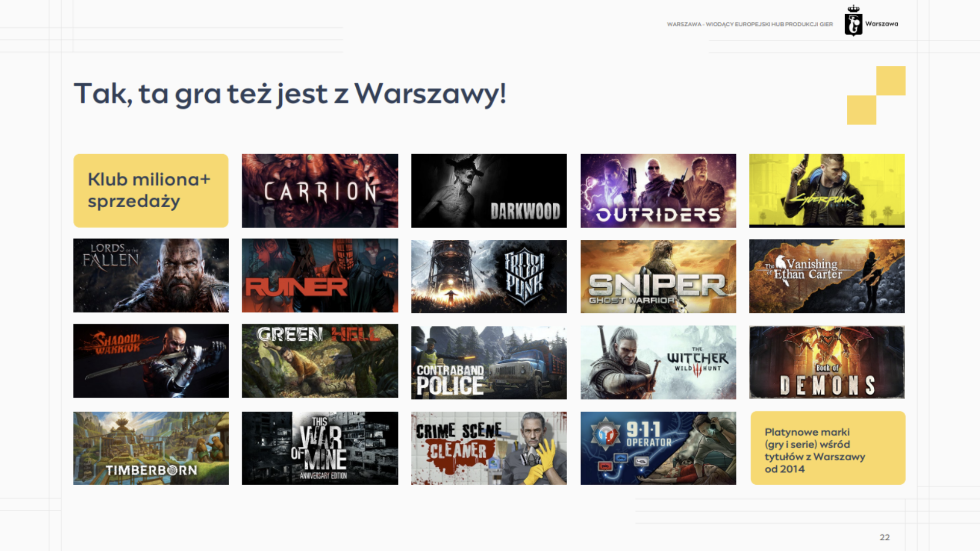Open the Outriders game image
Image resolution: width=980 pixels, height=551 pixels.
[x=658, y=190]
